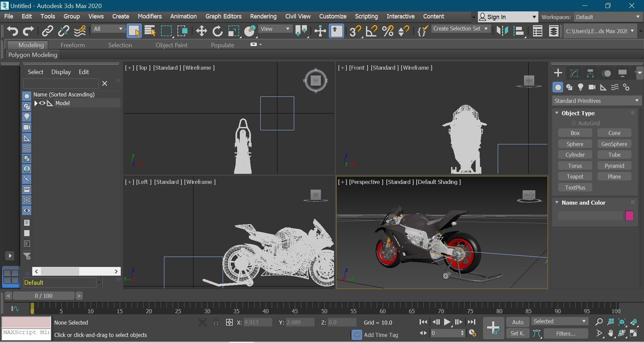
Task: Toggle Percent Snap
Action: click(388, 31)
